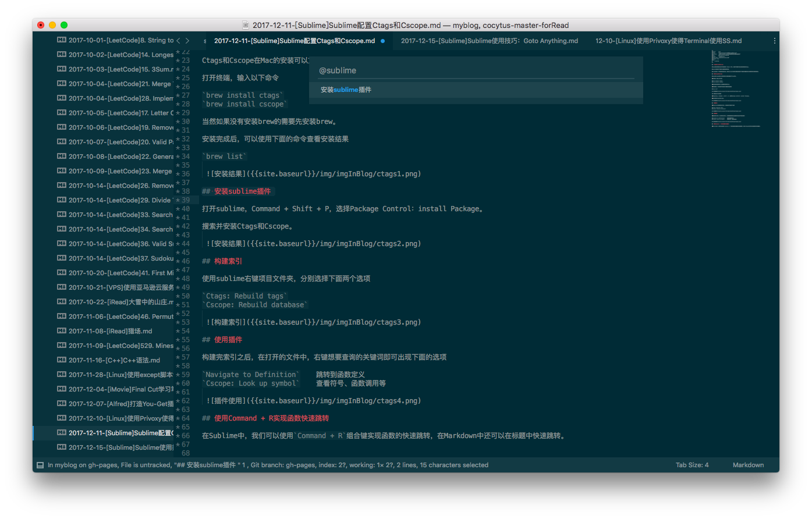Select 2017-12-11-[Sublime]Sublime配置 in sidebar
This screenshot has height=519, width=812.
coord(121,433)
